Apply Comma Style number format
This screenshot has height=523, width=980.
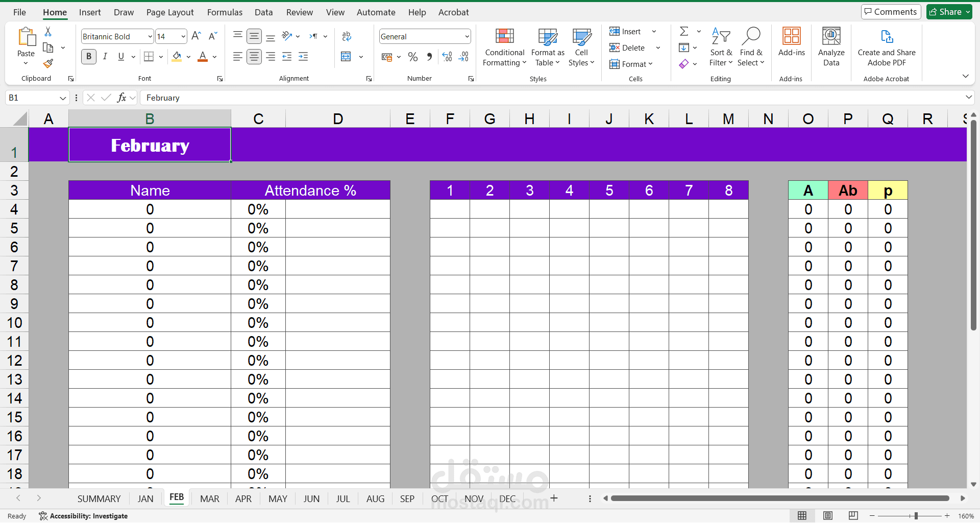coord(429,57)
